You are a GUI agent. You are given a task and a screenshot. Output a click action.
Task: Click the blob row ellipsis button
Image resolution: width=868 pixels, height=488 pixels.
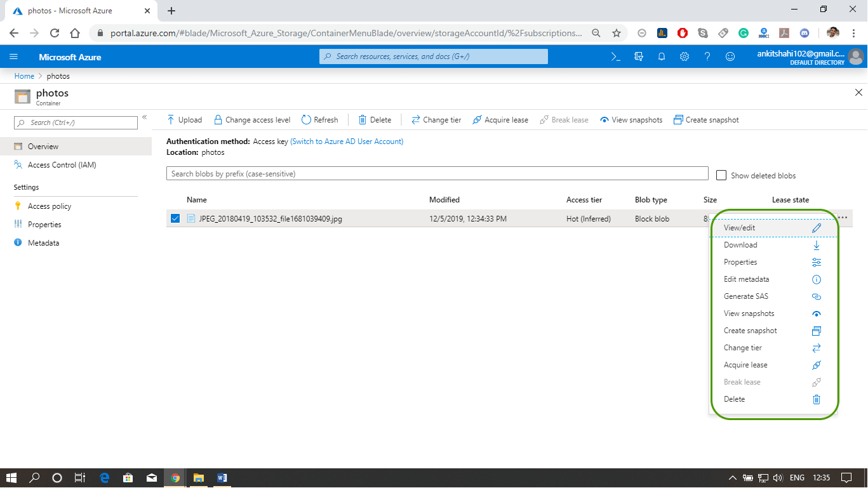point(843,218)
